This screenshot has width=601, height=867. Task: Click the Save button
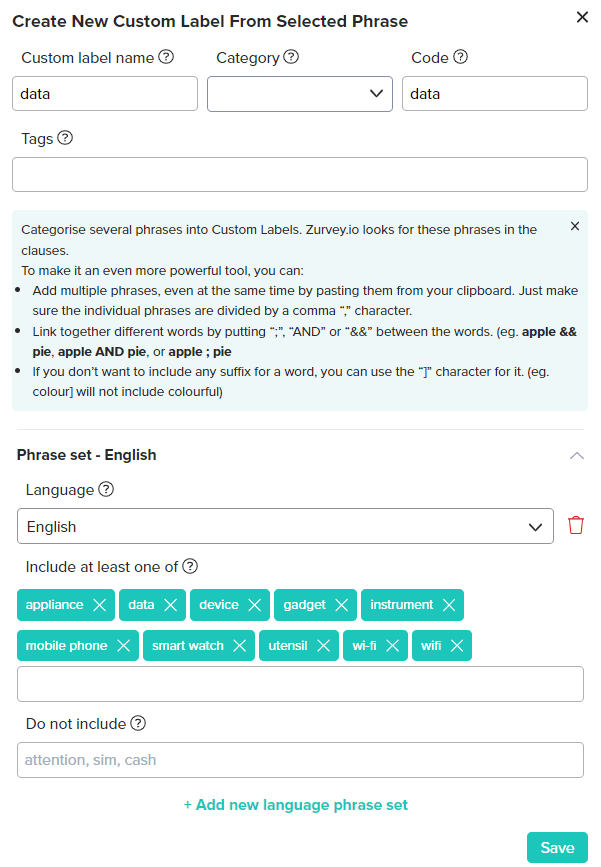(557, 848)
